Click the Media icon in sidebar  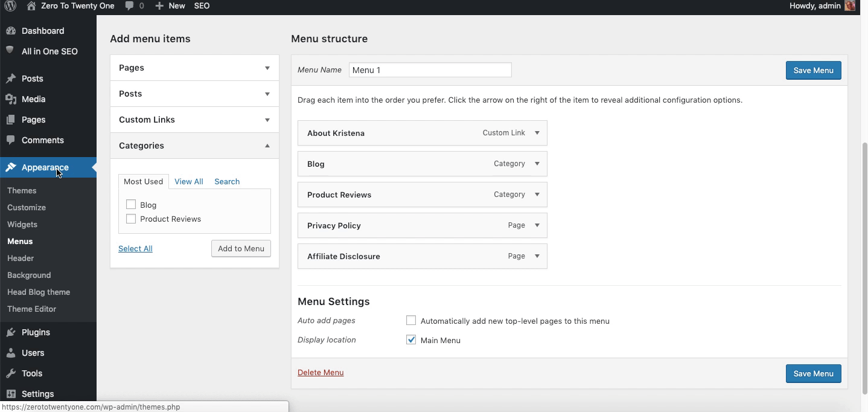11,99
